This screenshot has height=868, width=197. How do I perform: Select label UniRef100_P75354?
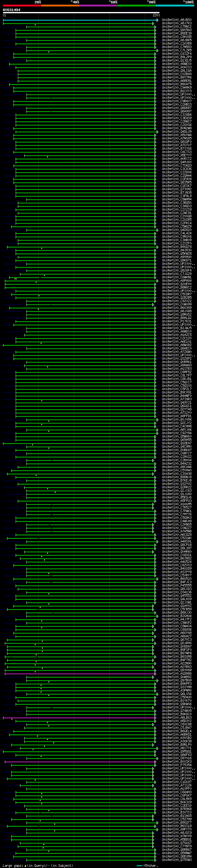(x=177, y=765)
